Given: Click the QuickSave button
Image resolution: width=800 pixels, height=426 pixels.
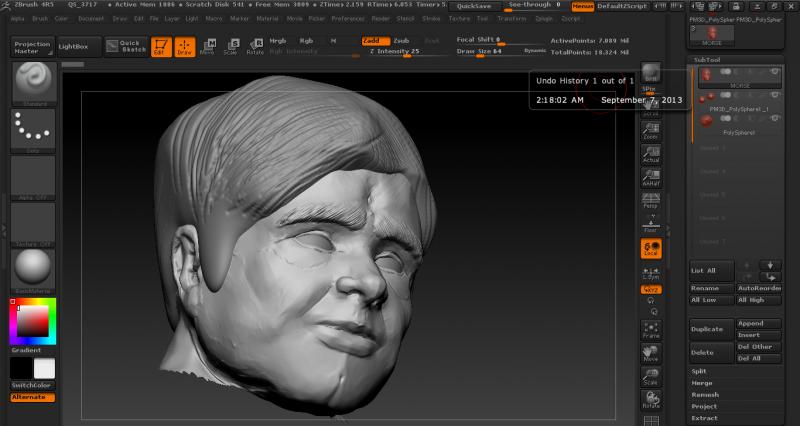Looking at the screenshot, I should pyautogui.click(x=473, y=5).
